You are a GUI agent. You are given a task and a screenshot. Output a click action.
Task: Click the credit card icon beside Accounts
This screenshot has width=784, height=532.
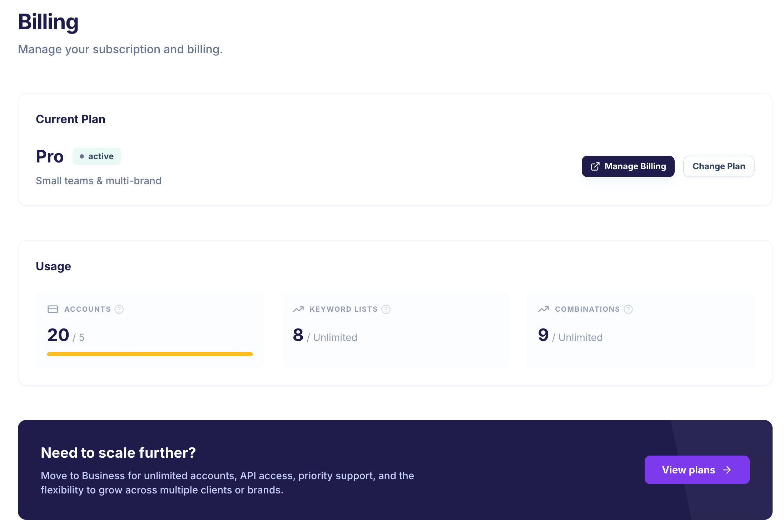[x=53, y=309]
